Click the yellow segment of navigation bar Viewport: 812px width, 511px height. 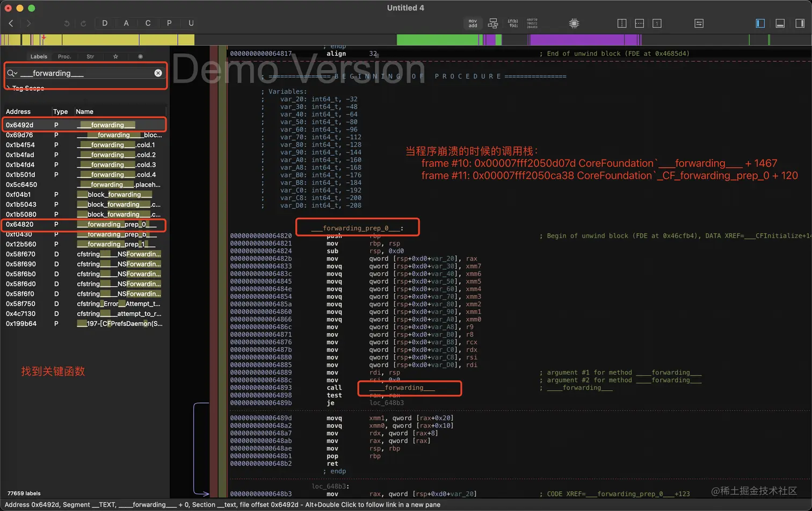tap(97, 40)
